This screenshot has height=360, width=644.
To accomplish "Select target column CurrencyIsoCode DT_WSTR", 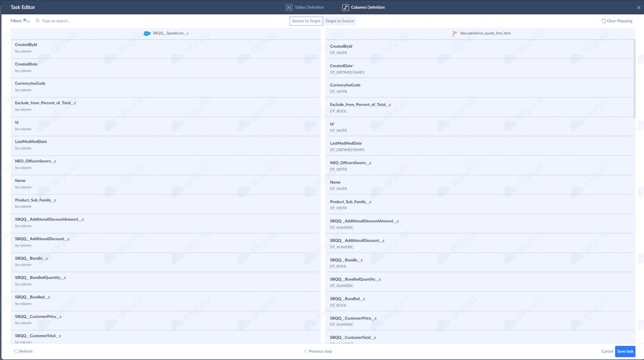I will pos(479,88).
